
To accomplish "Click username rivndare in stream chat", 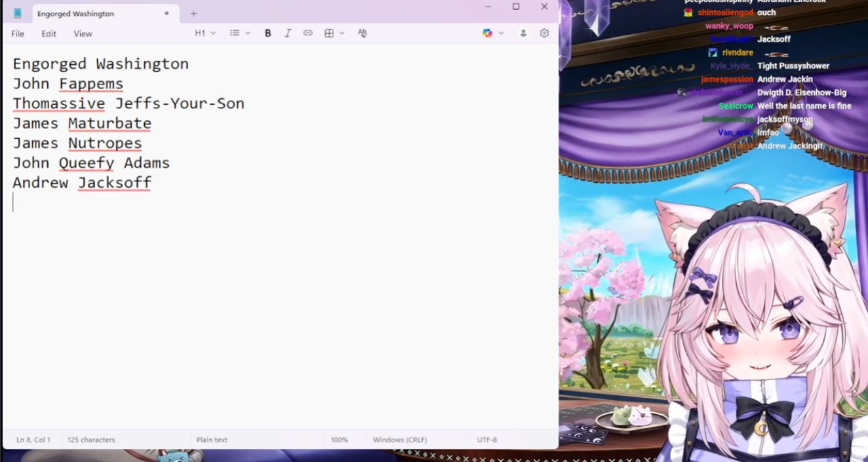I will 738,52.
